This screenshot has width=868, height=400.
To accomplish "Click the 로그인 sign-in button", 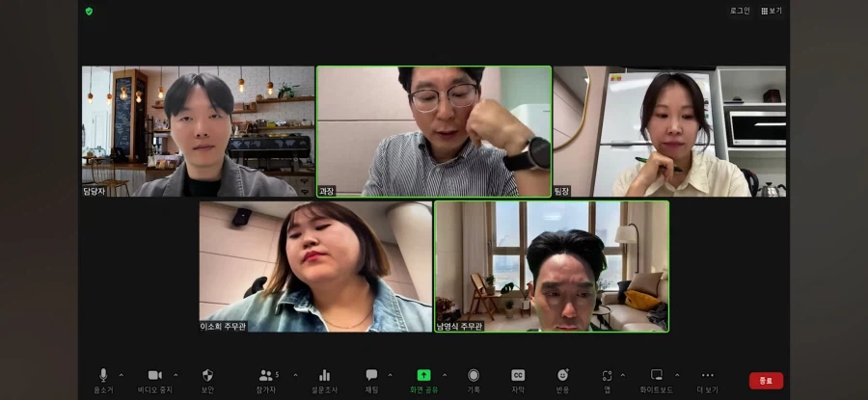I will (x=740, y=11).
